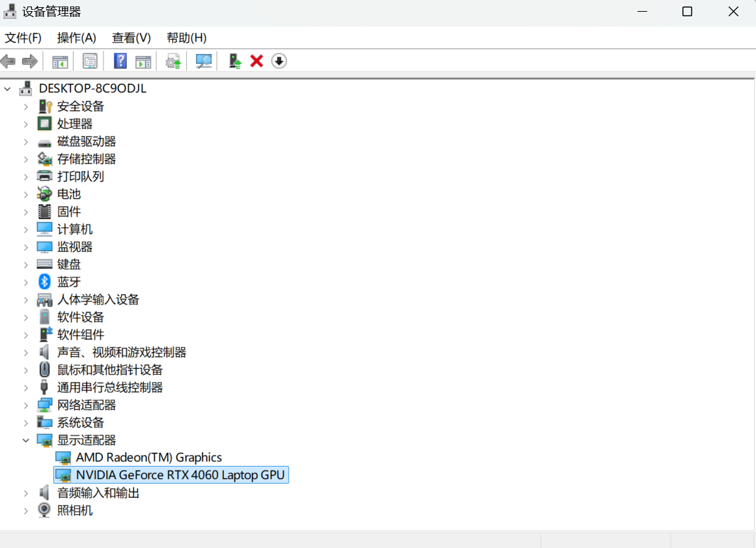Click the monitor-with-magnifier search toolbar icon
Screen dimensions: 756x548
(x=203, y=61)
